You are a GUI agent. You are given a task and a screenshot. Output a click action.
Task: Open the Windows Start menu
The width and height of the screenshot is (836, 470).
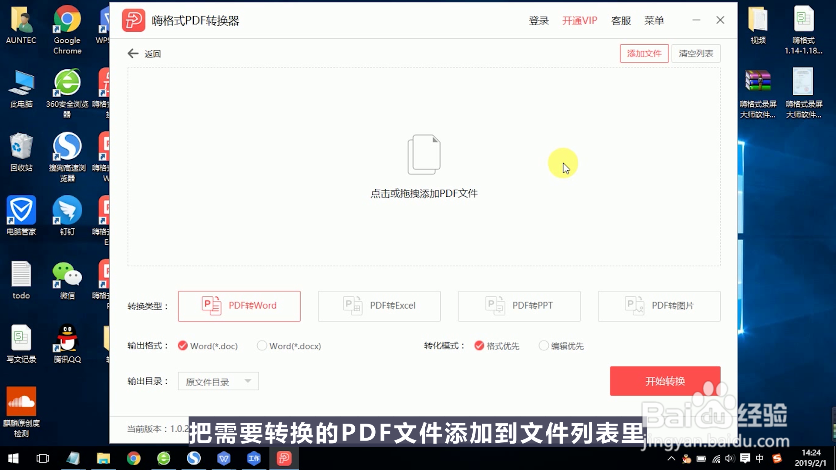(13, 458)
